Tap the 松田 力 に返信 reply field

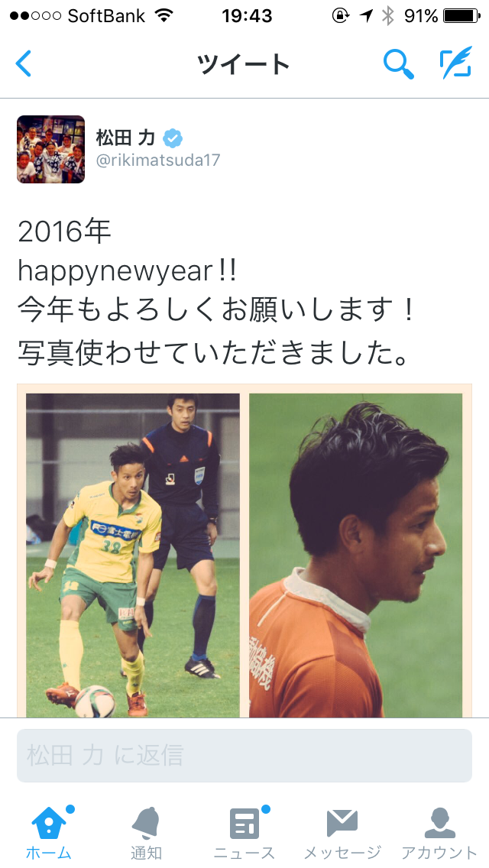(x=244, y=756)
